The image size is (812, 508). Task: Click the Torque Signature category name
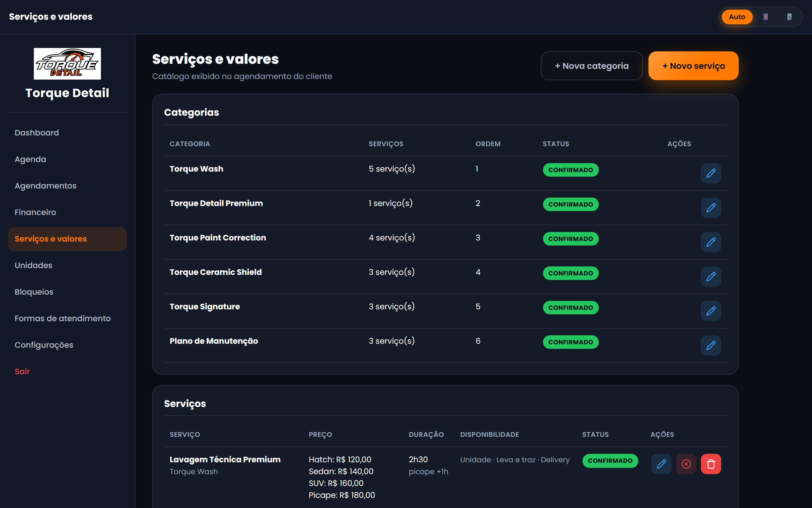coord(205,307)
